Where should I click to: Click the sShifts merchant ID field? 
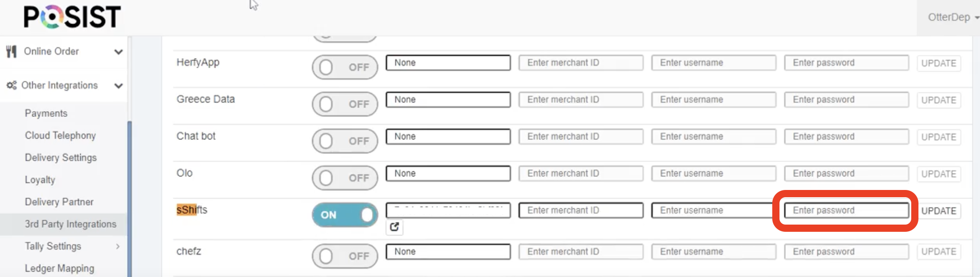pyautogui.click(x=581, y=210)
